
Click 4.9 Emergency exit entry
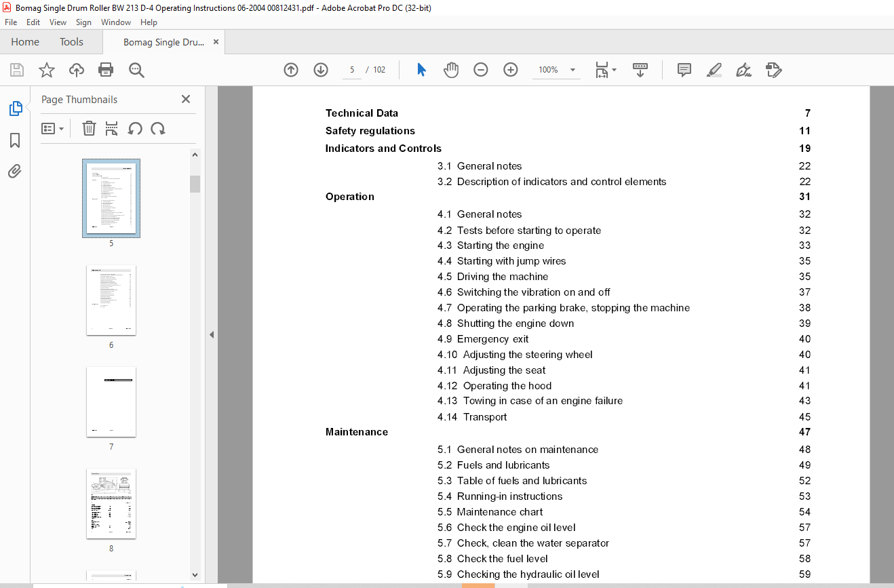click(483, 339)
